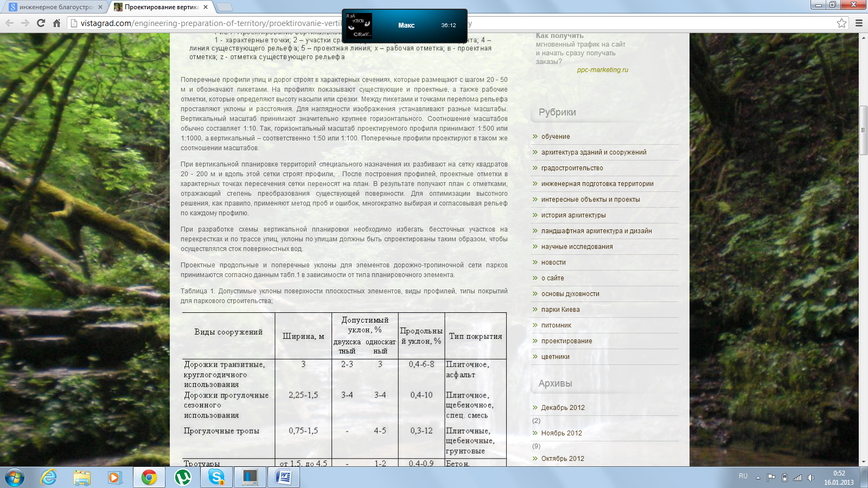Click the "Тип покрытия" column header

[475, 336]
